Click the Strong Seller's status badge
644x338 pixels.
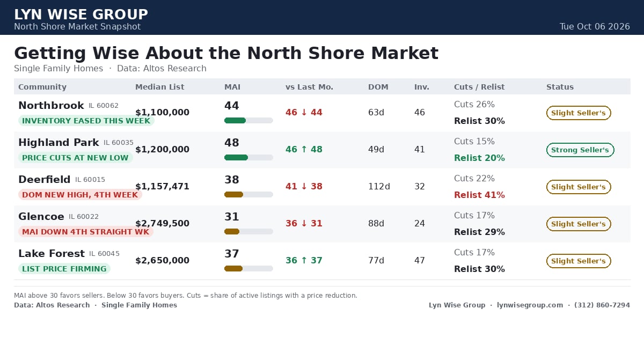coord(580,150)
